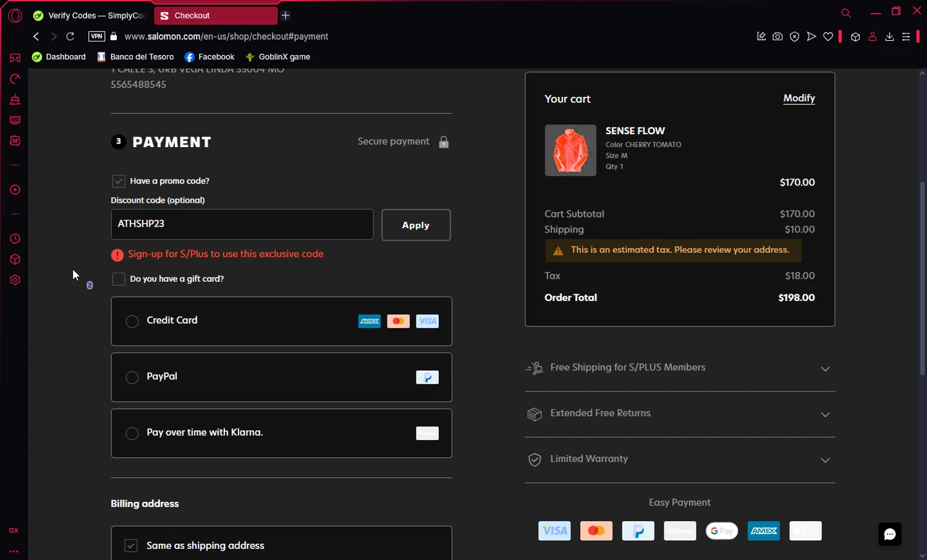This screenshot has height=560, width=927.
Task: Bookmark page with the heart icon
Action: 828,36
